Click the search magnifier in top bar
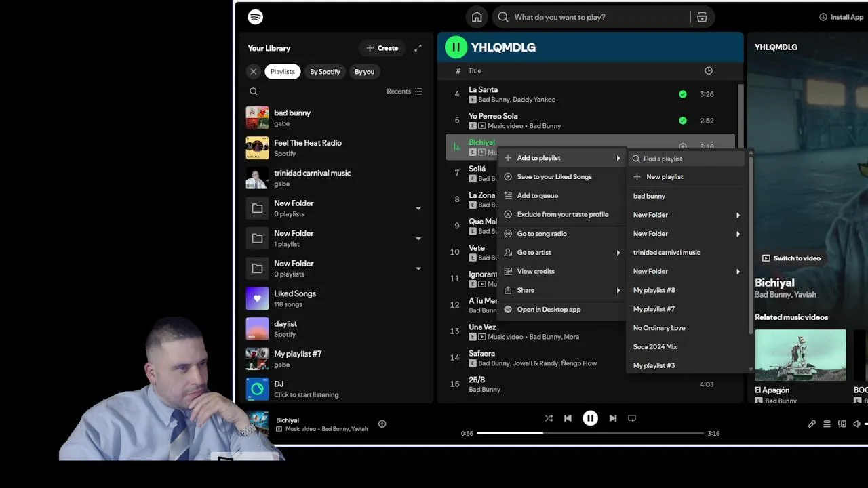 click(503, 17)
